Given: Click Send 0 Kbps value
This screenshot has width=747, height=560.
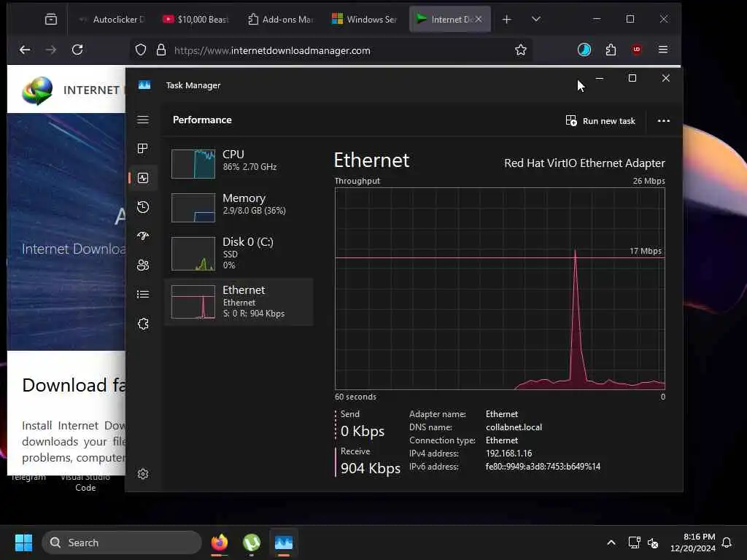Looking at the screenshot, I should 363,431.
